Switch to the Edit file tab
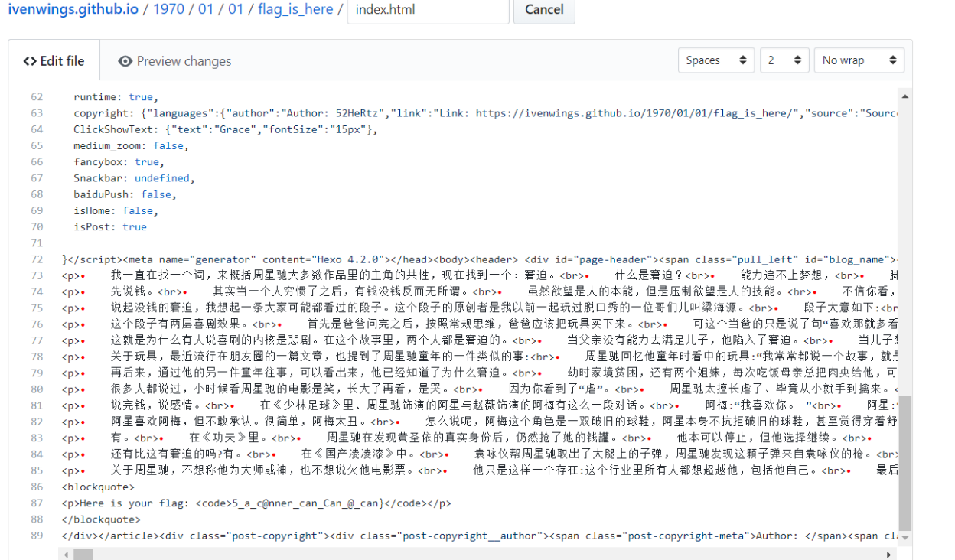 [x=54, y=61]
